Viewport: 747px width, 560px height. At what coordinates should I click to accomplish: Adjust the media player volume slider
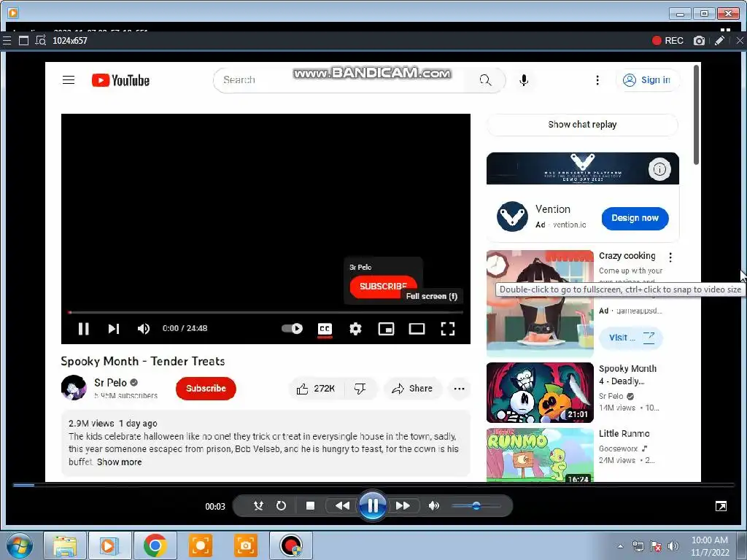pos(476,506)
